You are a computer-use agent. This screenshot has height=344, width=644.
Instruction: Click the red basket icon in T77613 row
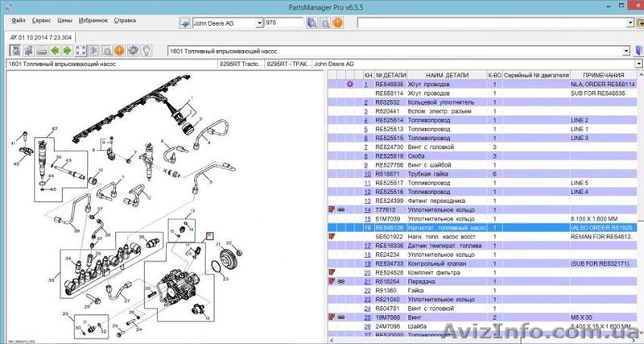tap(331, 209)
